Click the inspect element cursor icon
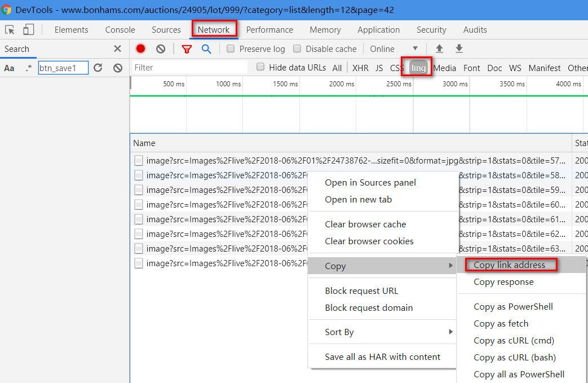 coord(10,30)
